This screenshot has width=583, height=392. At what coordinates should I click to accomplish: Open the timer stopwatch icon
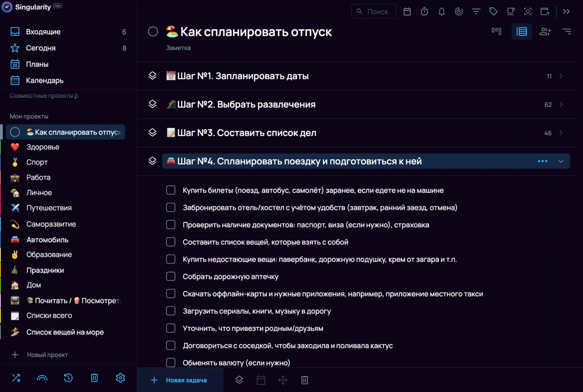(424, 12)
